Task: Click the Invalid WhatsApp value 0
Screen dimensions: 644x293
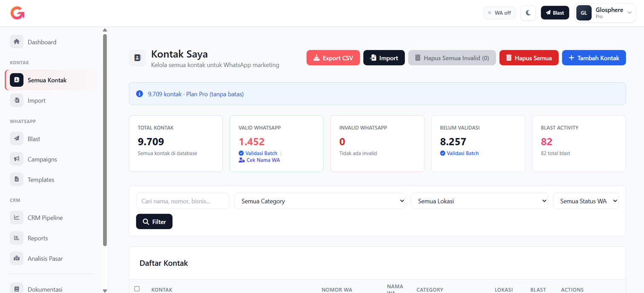Action: (x=342, y=142)
